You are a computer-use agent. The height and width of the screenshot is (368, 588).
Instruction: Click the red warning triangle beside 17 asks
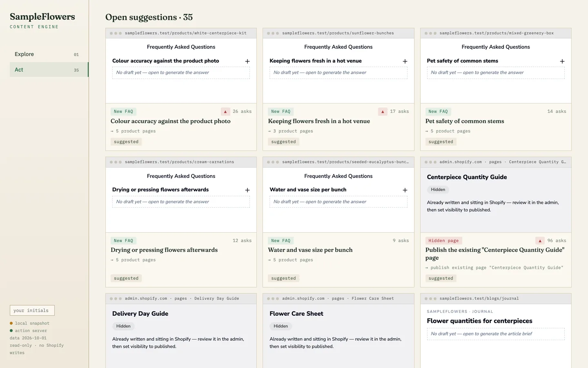pos(383,112)
